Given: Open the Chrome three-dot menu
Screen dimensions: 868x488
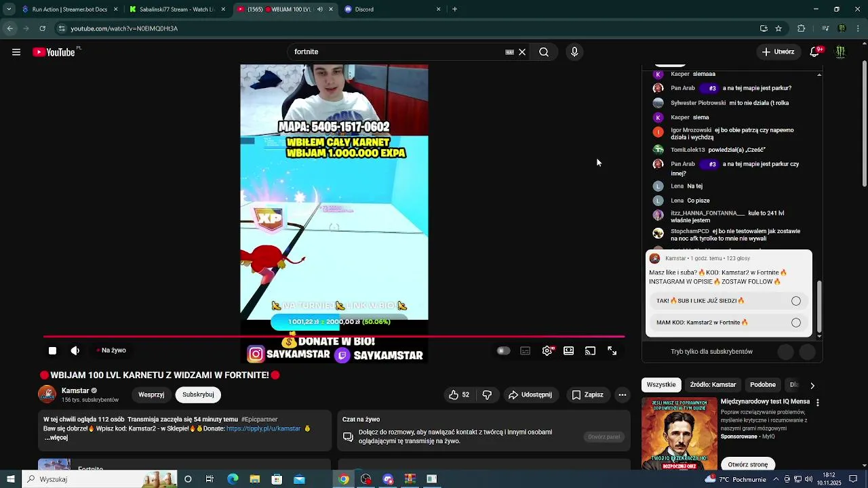Looking at the screenshot, I should 858,28.
